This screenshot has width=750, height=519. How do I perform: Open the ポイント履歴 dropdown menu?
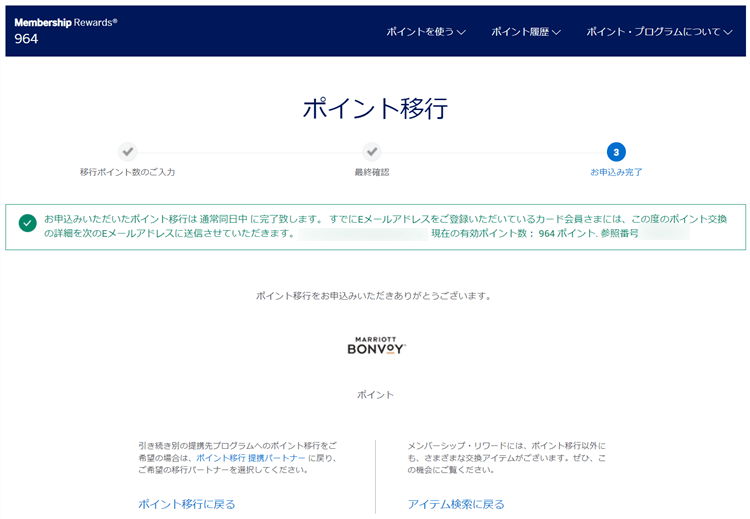click(x=526, y=32)
